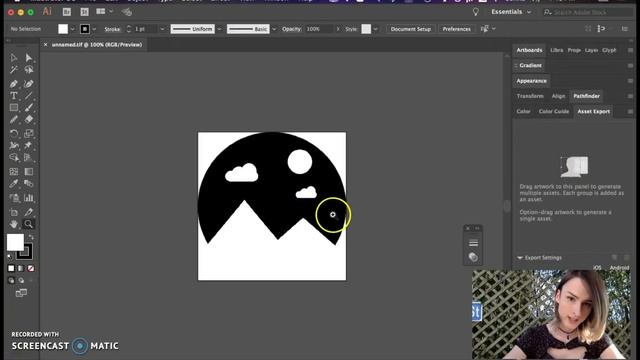Open the Uniform width profile dropdown
This screenshot has height=360, width=640.
pos(219,29)
